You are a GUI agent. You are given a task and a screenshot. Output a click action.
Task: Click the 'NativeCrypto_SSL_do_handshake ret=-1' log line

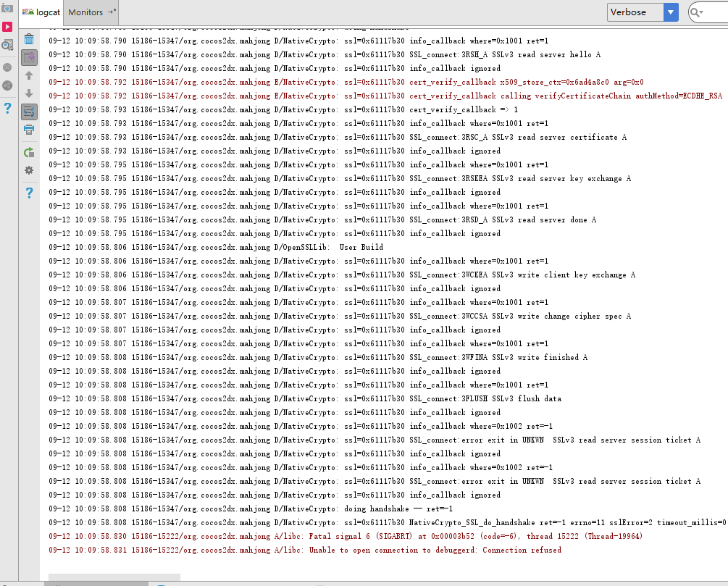point(388,523)
